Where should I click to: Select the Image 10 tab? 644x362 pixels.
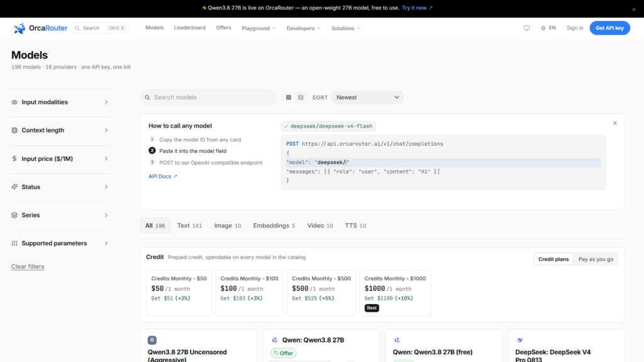click(x=228, y=226)
